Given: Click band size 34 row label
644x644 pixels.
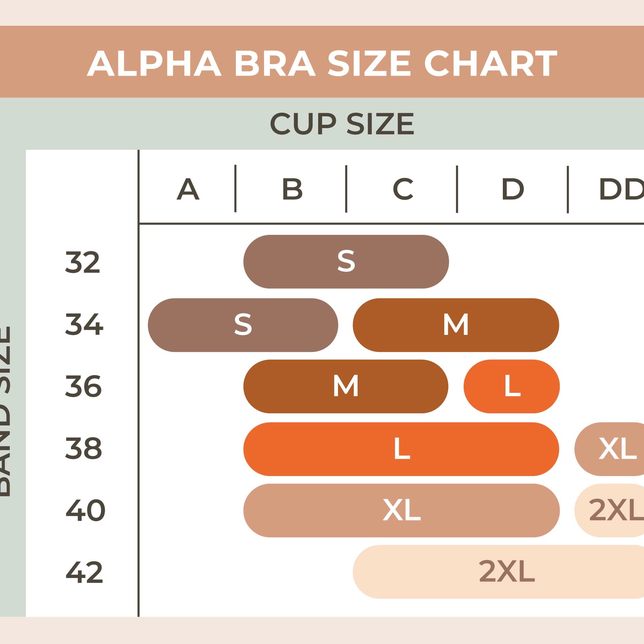Looking at the screenshot, I should point(84,324).
